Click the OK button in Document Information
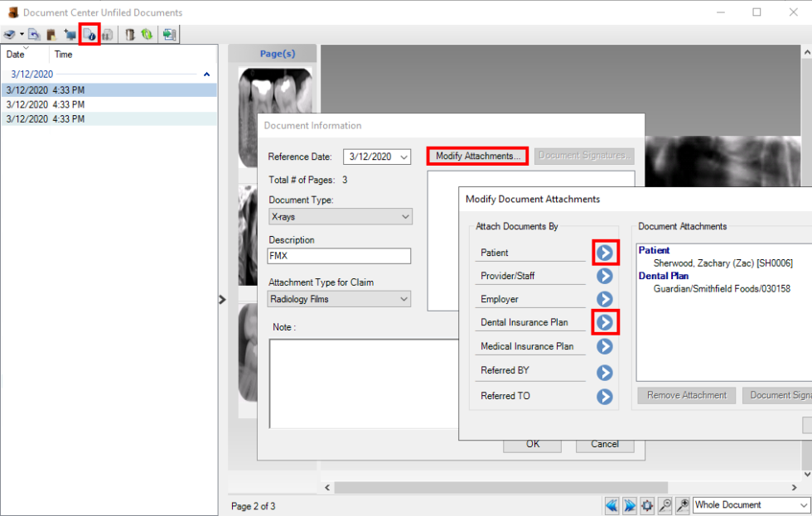812x516 pixels. click(532, 445)
